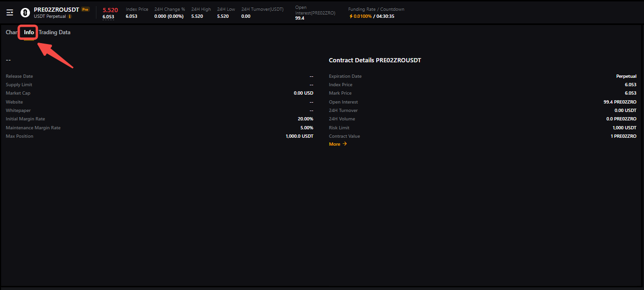Click the Open Interest 99.4 value in header
The image size is (644, 290).
pyautogui.click(x=300, y=18)
